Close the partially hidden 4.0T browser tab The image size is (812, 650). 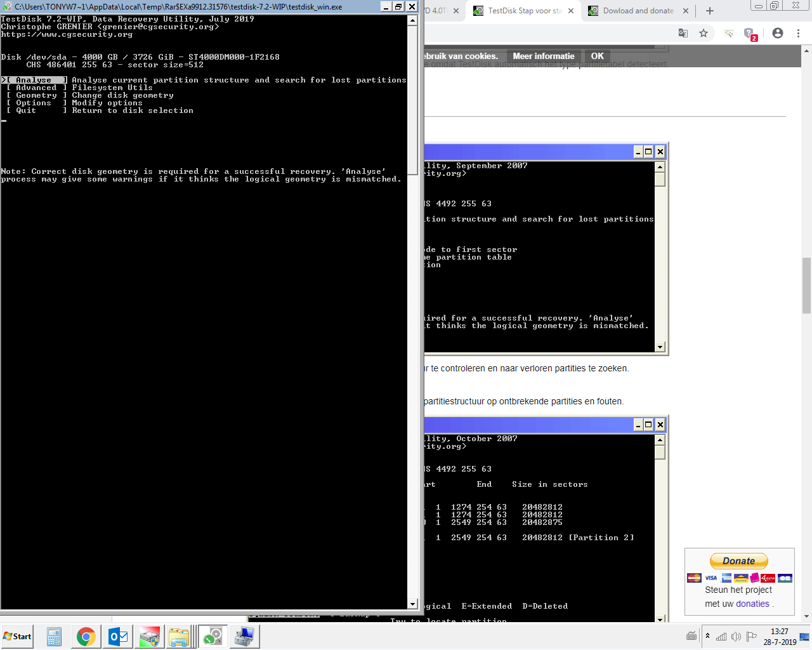pyautogui.click(x=456, y=11)
